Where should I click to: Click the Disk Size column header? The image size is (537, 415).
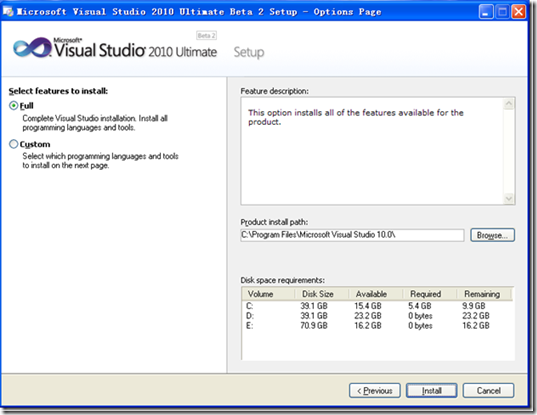click(322, 294)
